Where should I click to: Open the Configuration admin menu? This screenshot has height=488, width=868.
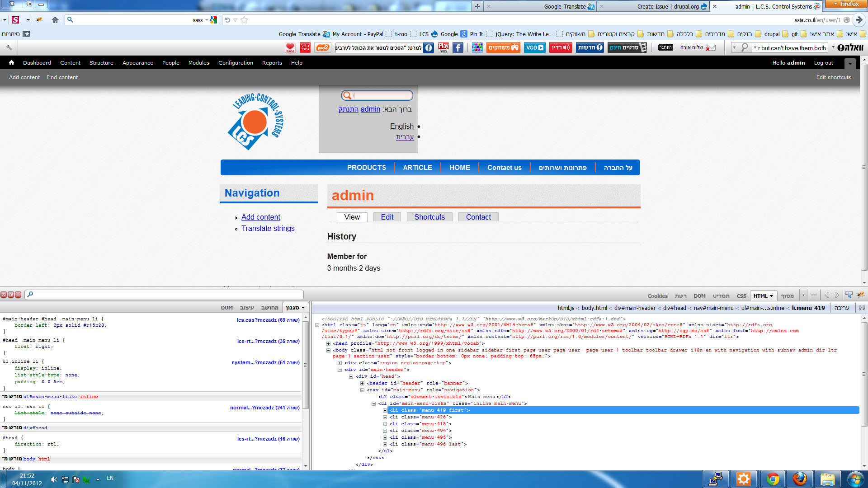coord(236,63)
